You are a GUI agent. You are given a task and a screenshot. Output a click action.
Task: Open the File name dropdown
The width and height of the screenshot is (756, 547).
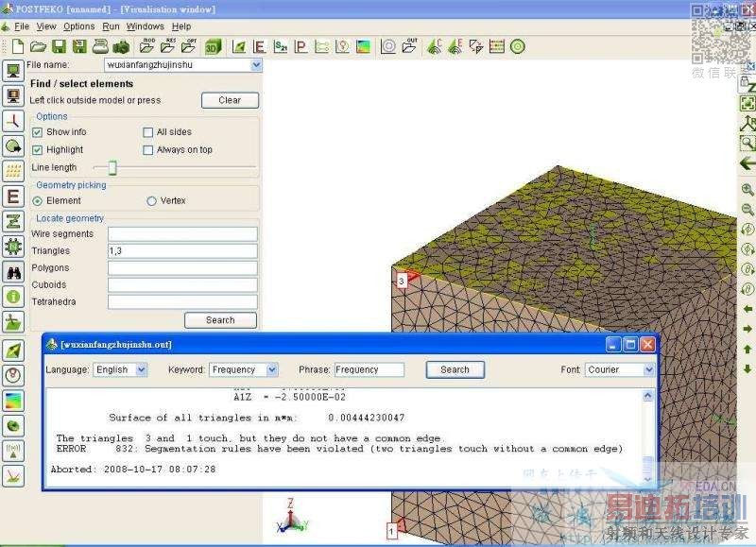coord(256,64)
